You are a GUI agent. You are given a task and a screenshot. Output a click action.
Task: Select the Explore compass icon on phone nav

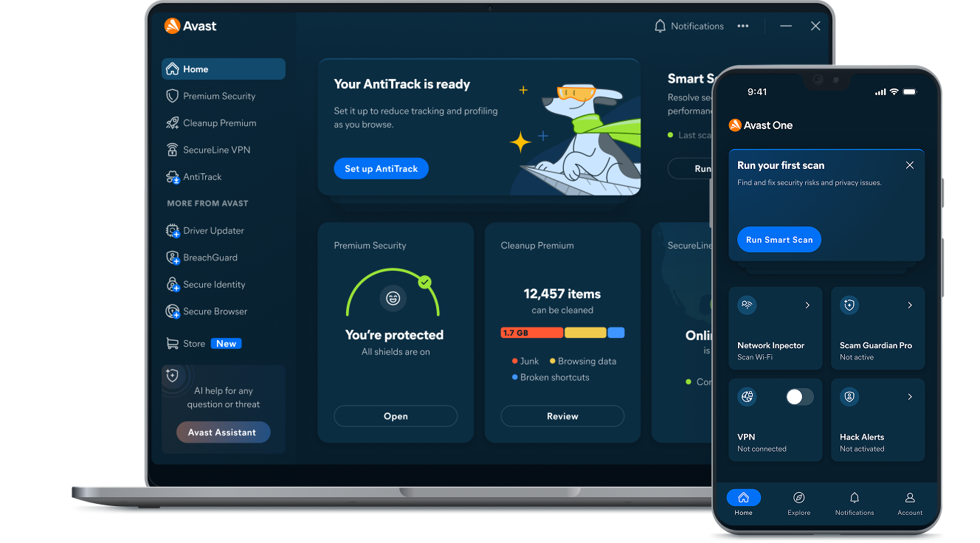798,498
